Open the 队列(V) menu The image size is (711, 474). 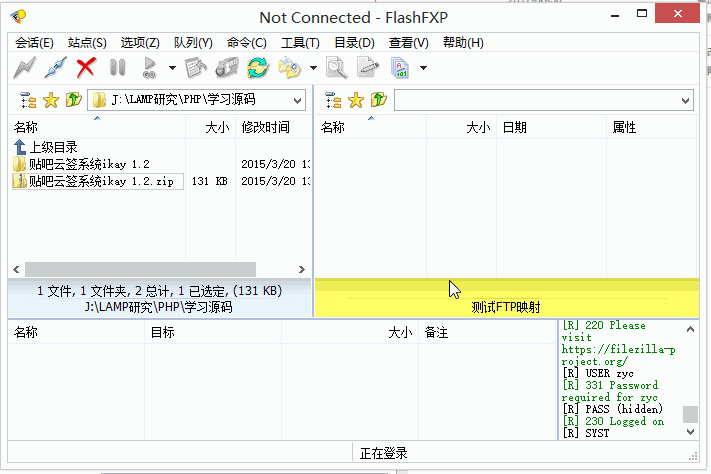(193, 43)
